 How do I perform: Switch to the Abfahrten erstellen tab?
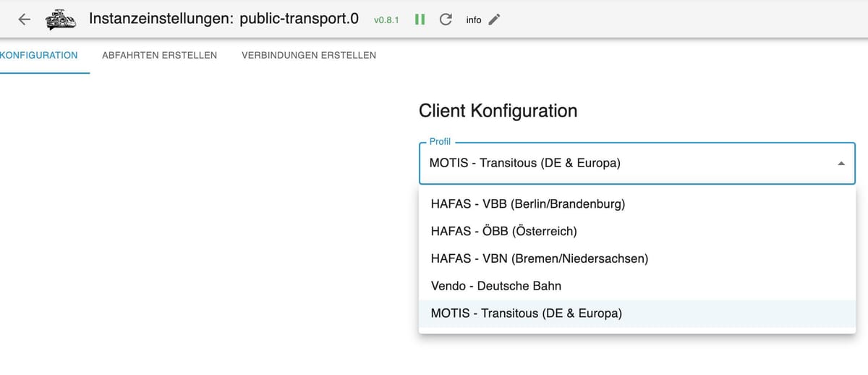(x=160, y=55)
